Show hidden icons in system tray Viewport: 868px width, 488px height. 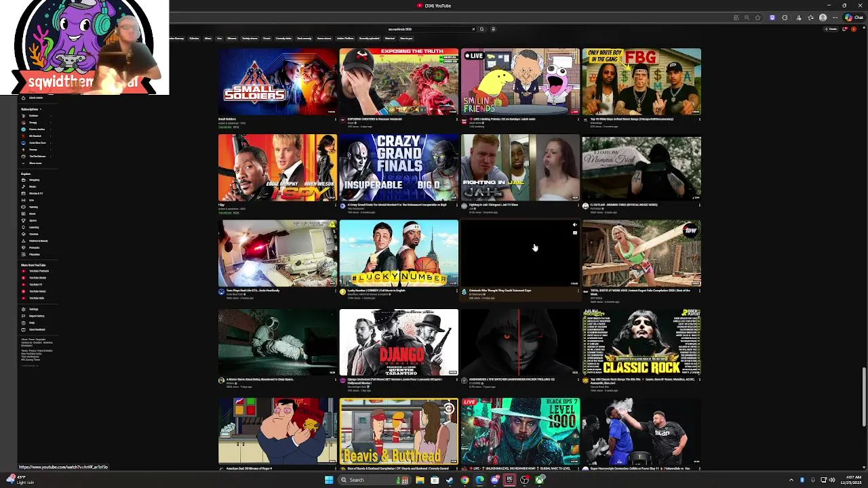[x=791, y=480]
